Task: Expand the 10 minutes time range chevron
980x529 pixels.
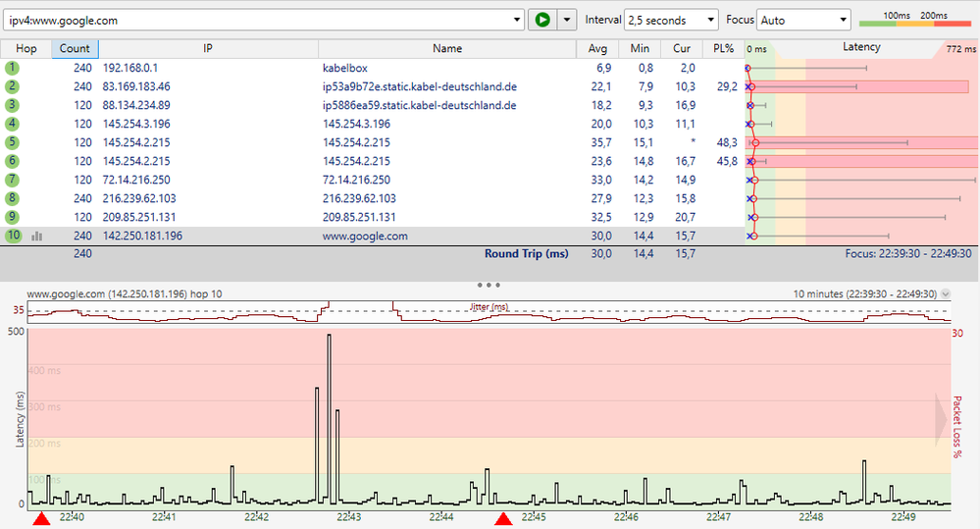Action: coord(945,293)
